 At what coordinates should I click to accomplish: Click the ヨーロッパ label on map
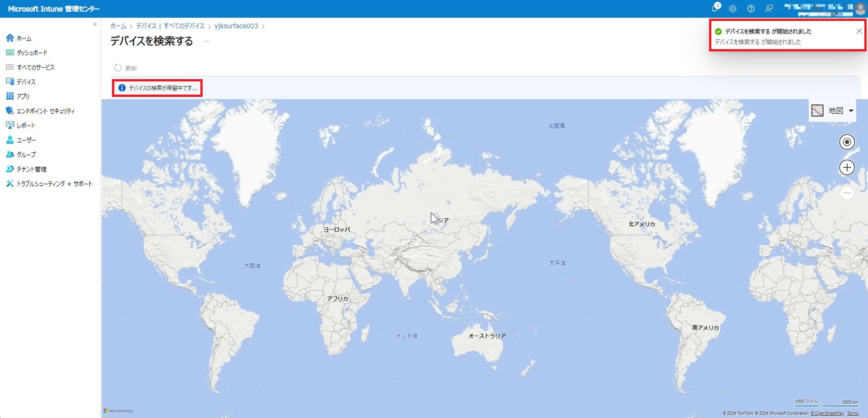click(x=337, y=230)
